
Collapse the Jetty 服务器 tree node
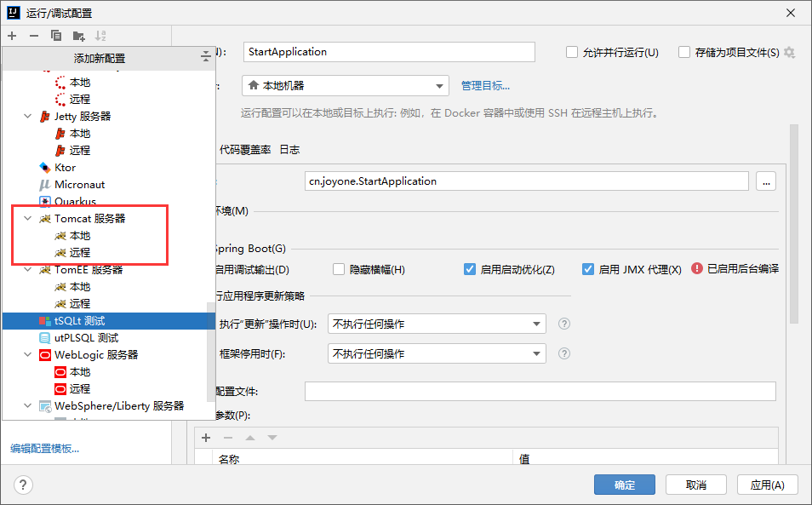coord(28,117)
